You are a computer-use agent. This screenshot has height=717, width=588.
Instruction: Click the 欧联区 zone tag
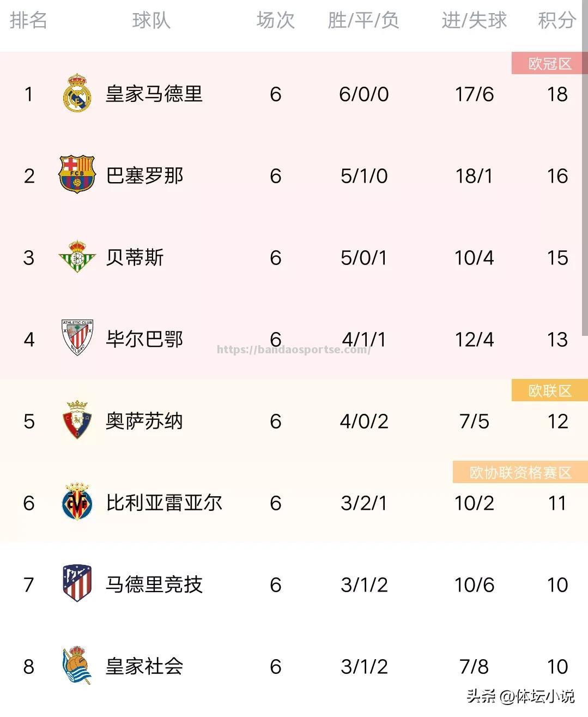[549, 390]
